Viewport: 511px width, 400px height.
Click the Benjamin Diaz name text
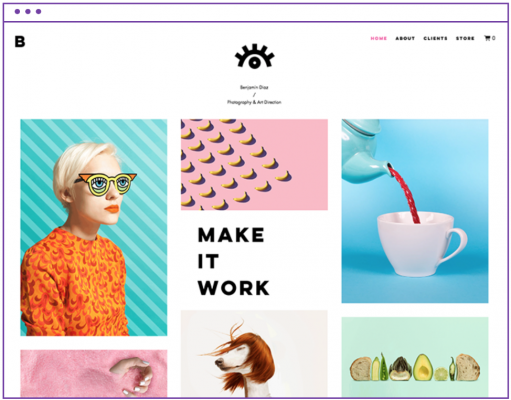[254, 87]
